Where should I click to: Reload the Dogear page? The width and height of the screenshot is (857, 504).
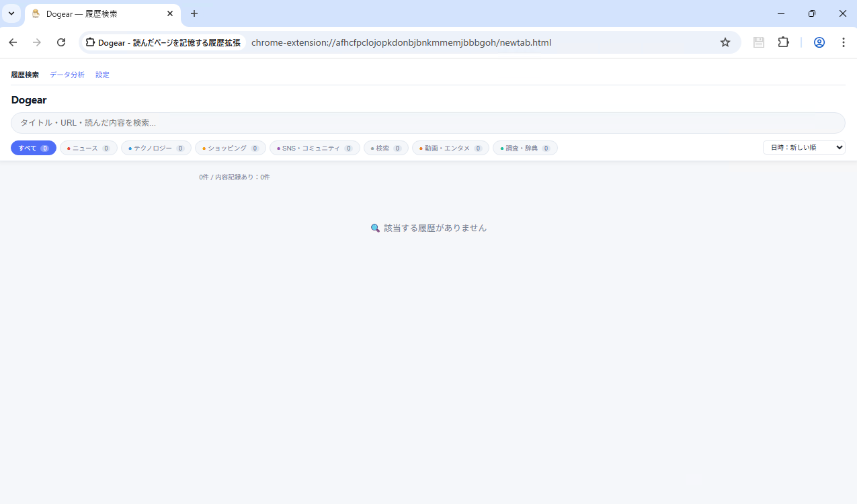[61, 42]
